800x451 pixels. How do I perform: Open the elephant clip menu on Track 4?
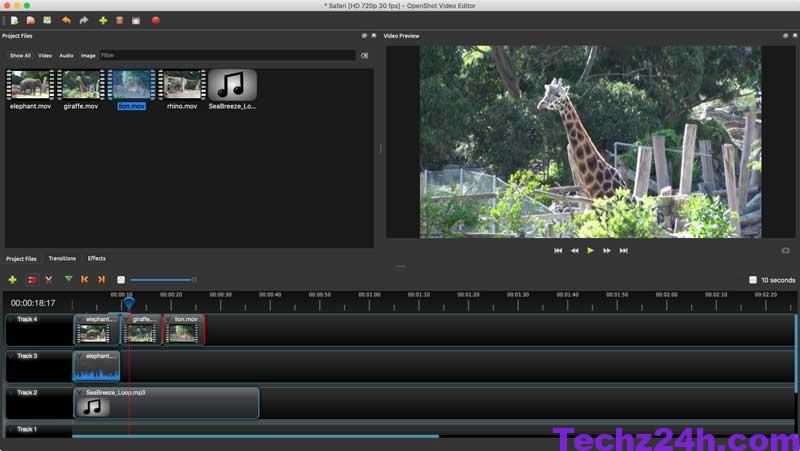click(80, 319)
